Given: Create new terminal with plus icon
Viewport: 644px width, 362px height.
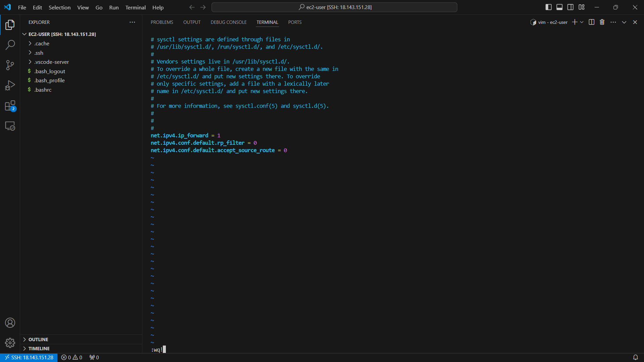Looking at the screenshot, I should (574, 22).
